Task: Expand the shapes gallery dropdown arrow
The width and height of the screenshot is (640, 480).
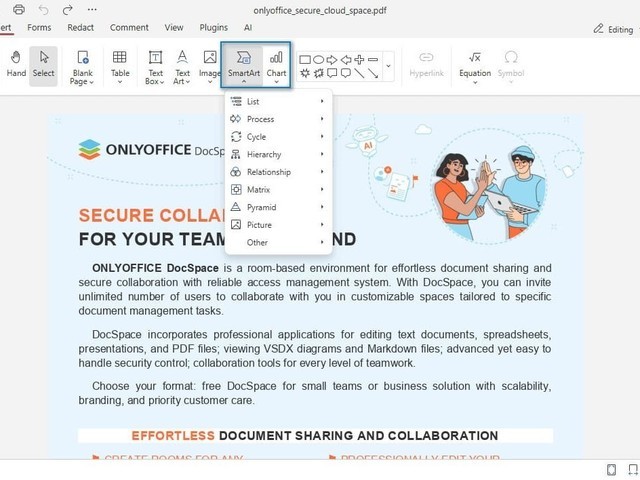Action: pyautogui.click(x=388, y=66)
